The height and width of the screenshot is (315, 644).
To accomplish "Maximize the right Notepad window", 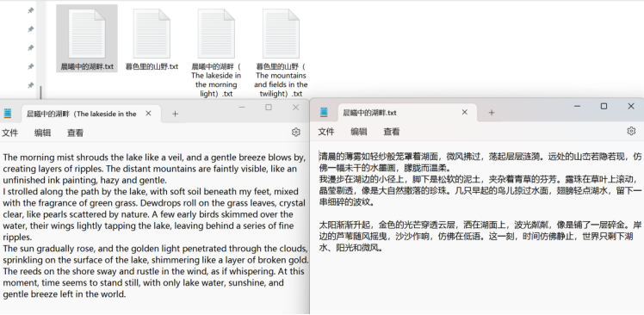I will click(604, 106).
